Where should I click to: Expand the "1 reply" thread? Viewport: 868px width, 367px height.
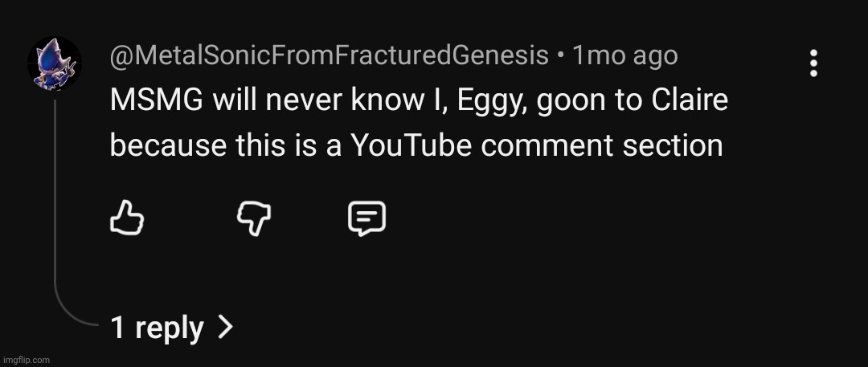(158, 328)
